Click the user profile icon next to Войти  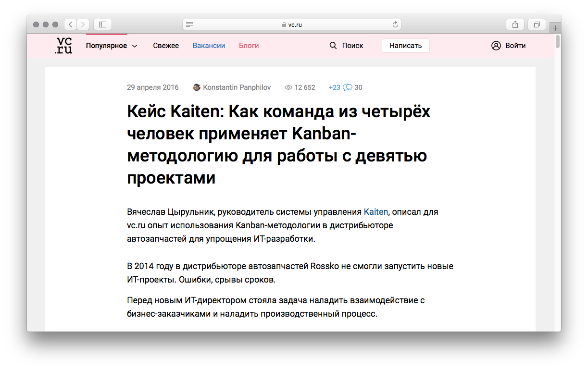click(x=496, y=46)
